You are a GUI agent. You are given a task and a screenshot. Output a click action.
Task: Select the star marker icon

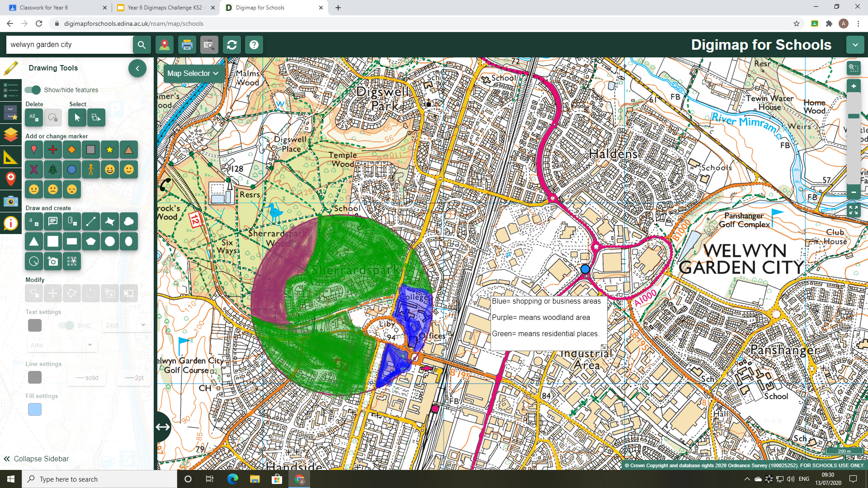[x=110, y=150]
